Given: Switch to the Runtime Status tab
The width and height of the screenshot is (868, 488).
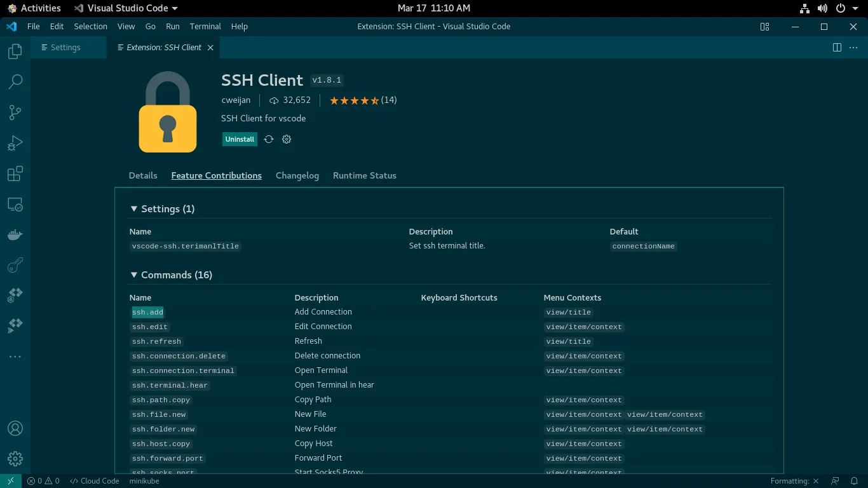Looking at the screenshot, I should pyautogui.click(x=365, y=176).
